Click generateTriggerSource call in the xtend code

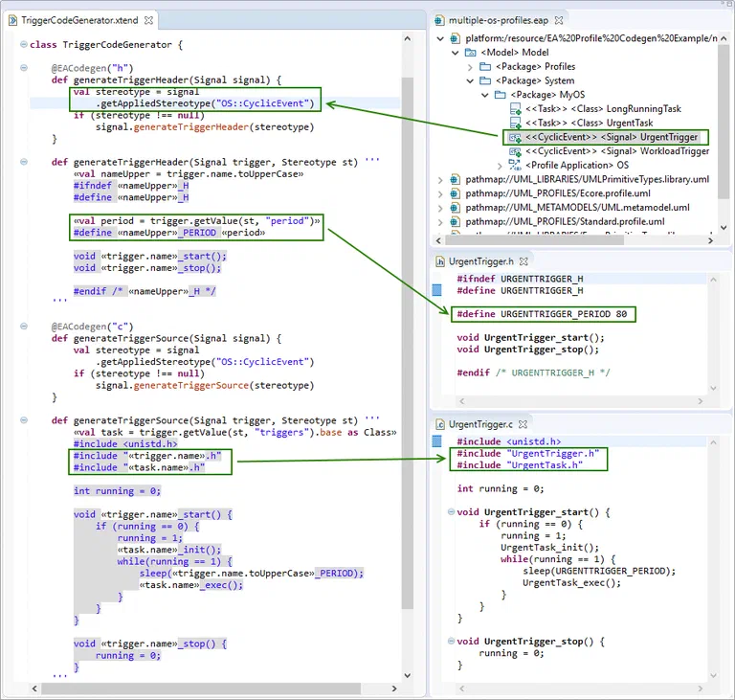(190, 385)
